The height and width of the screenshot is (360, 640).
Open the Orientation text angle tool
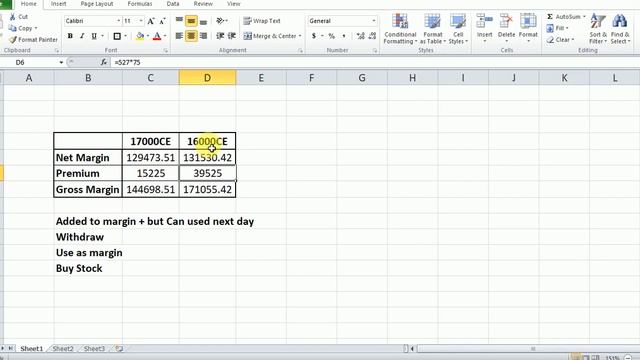click(222, 20)
